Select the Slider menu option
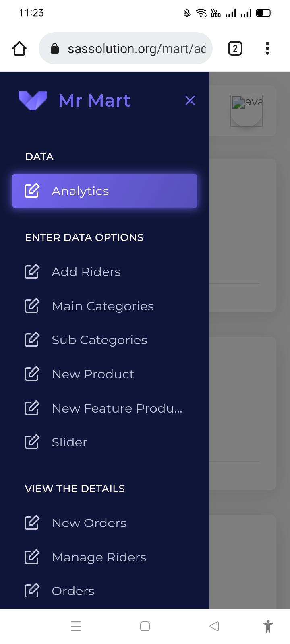 pyautogui.click(x=69, y=442)
